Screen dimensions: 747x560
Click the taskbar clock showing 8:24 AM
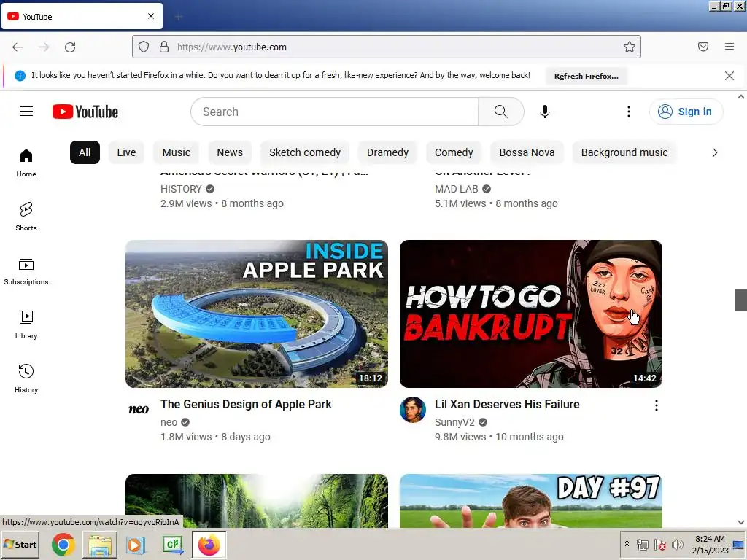pos(710,539)
